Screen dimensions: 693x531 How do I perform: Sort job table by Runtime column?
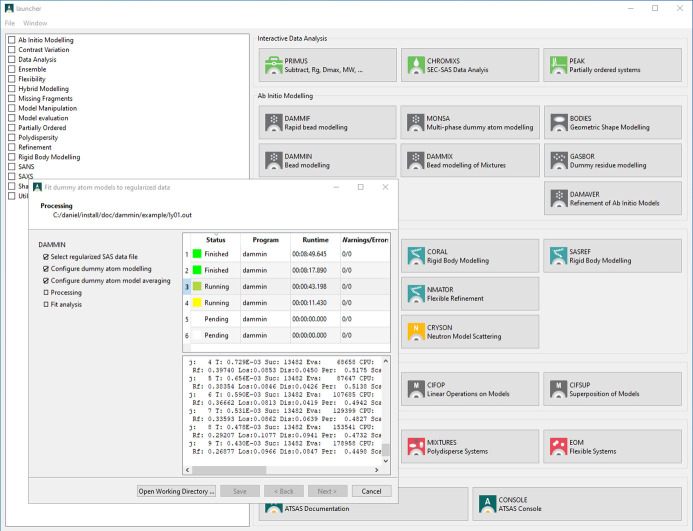pyautogui.click(x=316, y=240)
